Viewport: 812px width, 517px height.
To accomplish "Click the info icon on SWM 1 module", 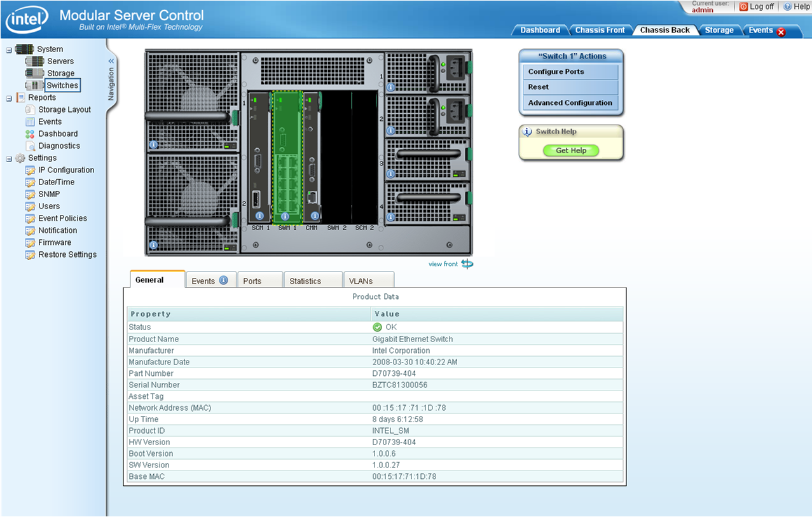I will click(285, 216).
